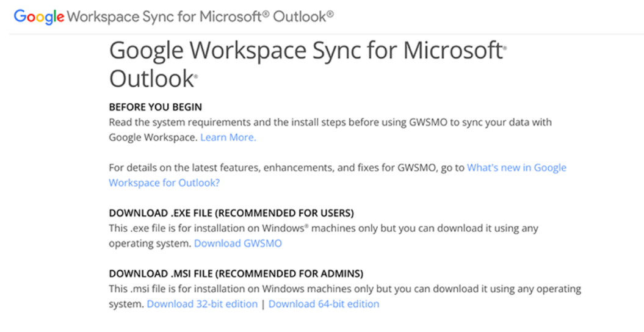Click the Download GWSMO link
The width and height of the screenshot is (644, 332).
tap(238, 244)
